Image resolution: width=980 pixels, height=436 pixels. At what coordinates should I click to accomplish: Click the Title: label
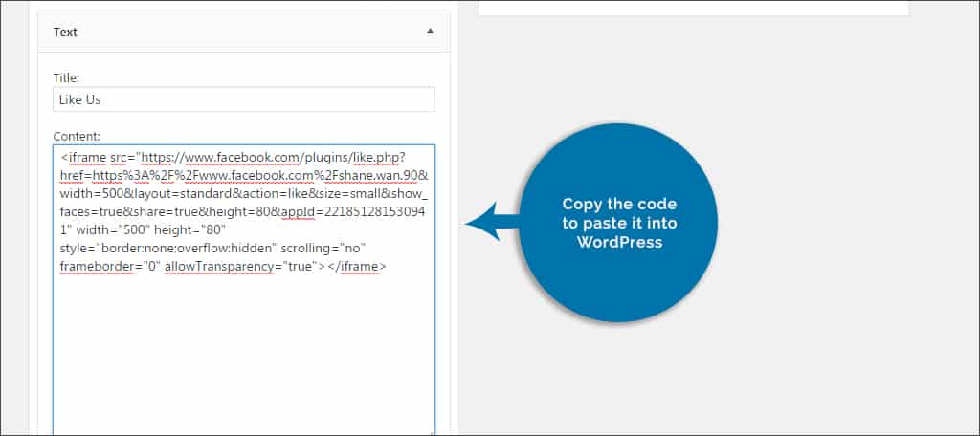tap(66, 78)
